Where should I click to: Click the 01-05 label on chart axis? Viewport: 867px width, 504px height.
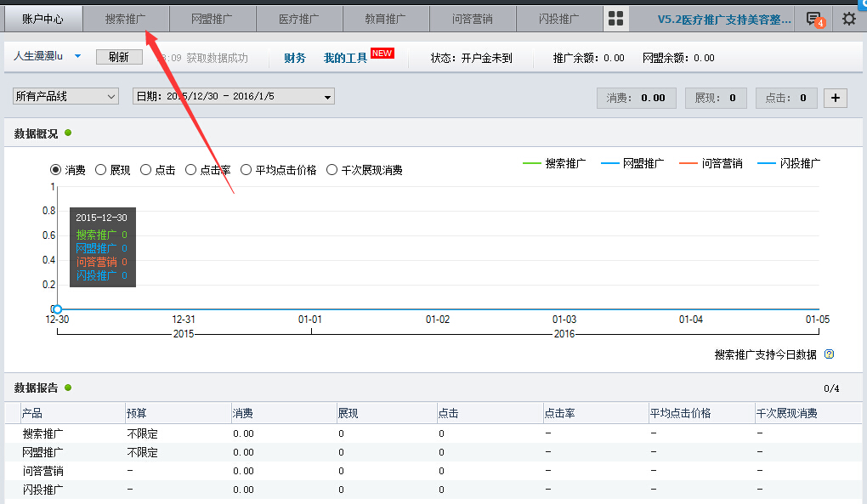pos(817,320)
